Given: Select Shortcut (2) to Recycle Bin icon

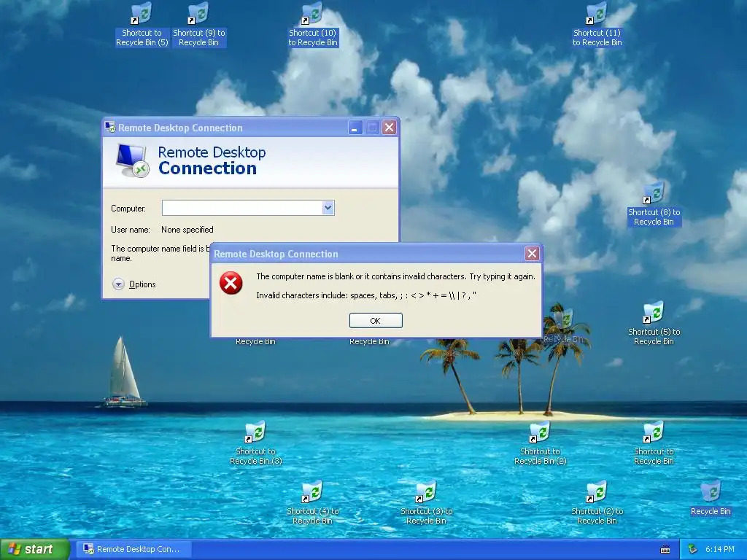Looking at the screenshot, I should [x=597, y=503].
